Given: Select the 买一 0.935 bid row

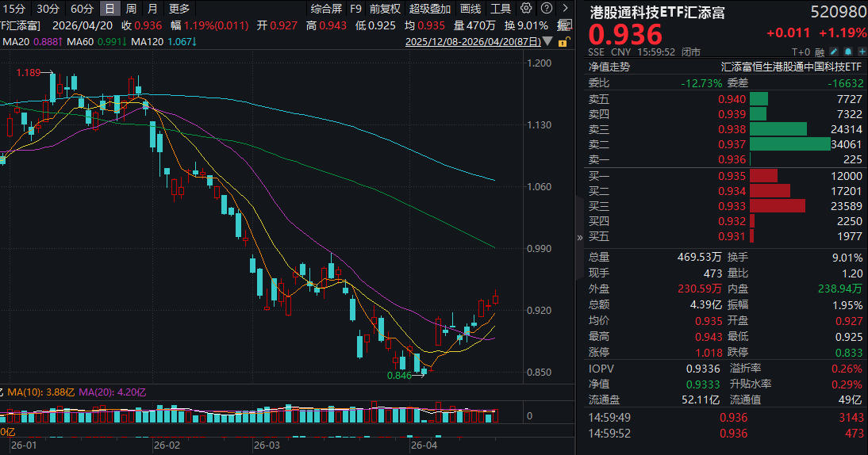Looking at the screenshot, I should coord(725,176).
